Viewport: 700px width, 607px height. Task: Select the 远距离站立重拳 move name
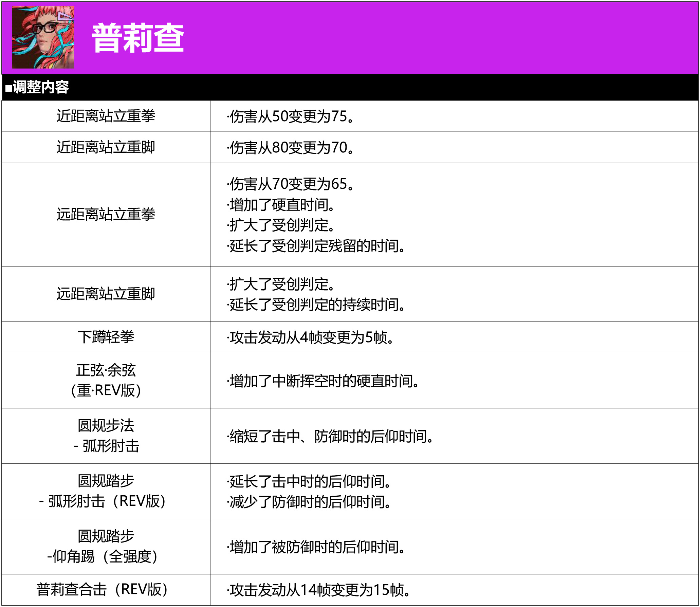click(106, 215)
